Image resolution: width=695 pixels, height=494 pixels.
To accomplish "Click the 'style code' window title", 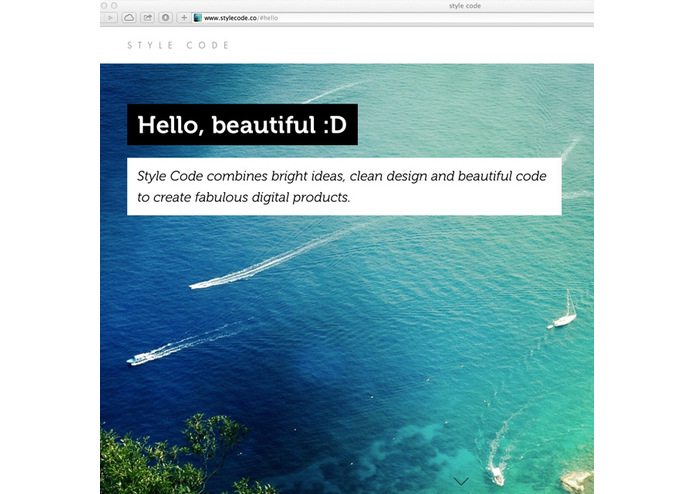I will pos(465,6).
